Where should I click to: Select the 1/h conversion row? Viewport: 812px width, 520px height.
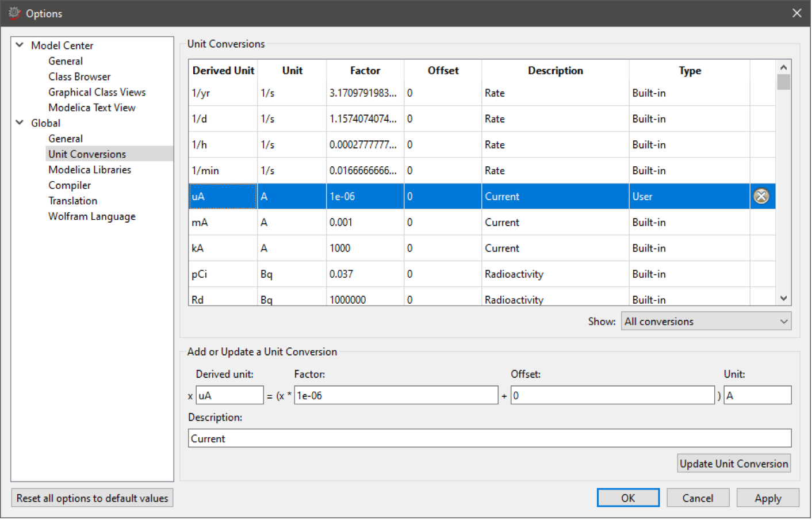[482, 145]
